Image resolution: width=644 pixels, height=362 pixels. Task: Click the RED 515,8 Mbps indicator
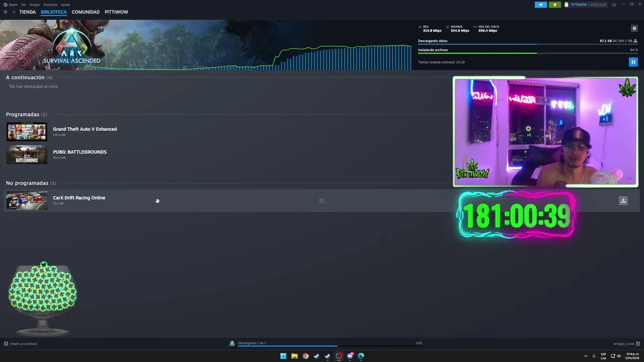[x=430, y=29]
